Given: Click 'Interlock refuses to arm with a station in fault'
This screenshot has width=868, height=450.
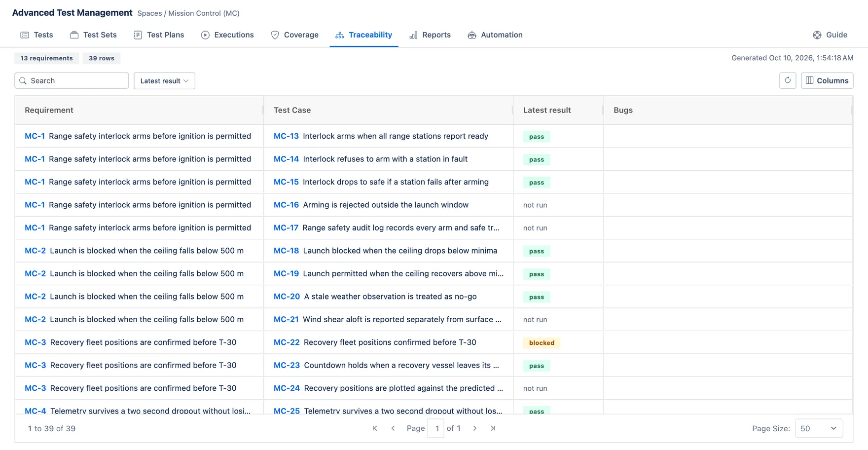Looking at the screenshot, I should click(x=385, y=159).
